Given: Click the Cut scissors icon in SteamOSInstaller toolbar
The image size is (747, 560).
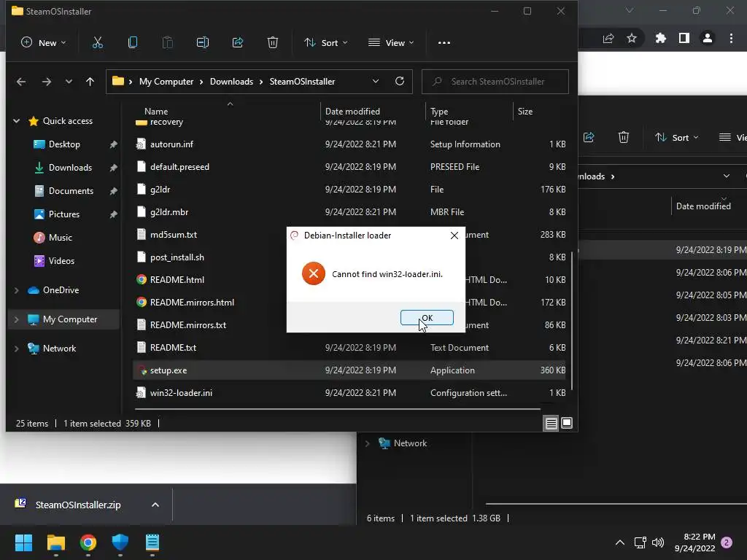Looking at the screenshot, I should click(97, 43).
